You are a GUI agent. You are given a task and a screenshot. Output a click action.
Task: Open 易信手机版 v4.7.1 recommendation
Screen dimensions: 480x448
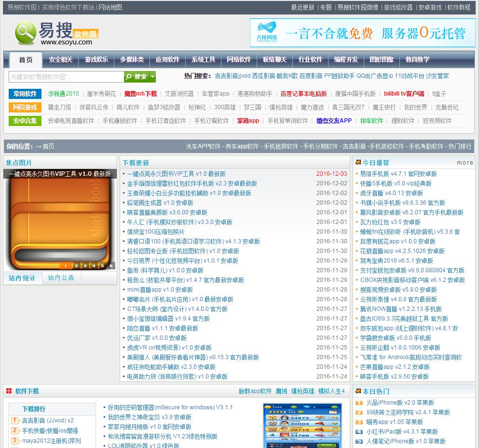tap(398, 174)
